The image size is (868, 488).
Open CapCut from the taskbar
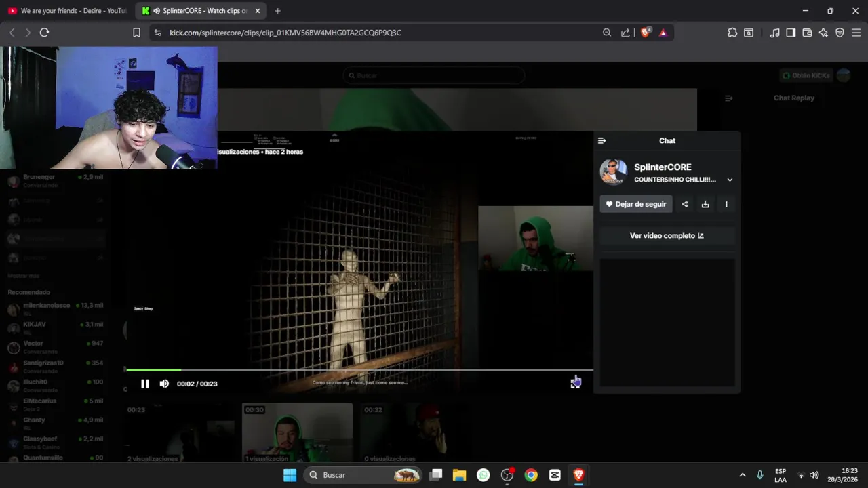[555, 475]
